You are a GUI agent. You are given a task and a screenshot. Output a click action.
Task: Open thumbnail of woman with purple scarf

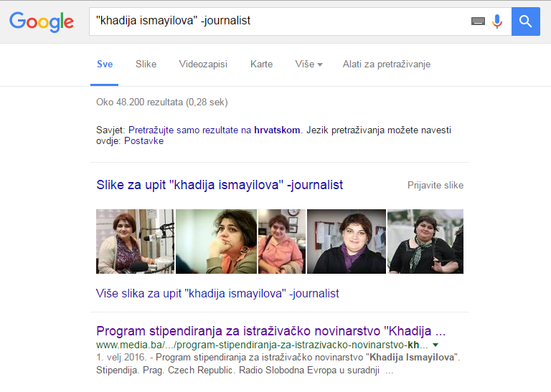pos(347,242)
